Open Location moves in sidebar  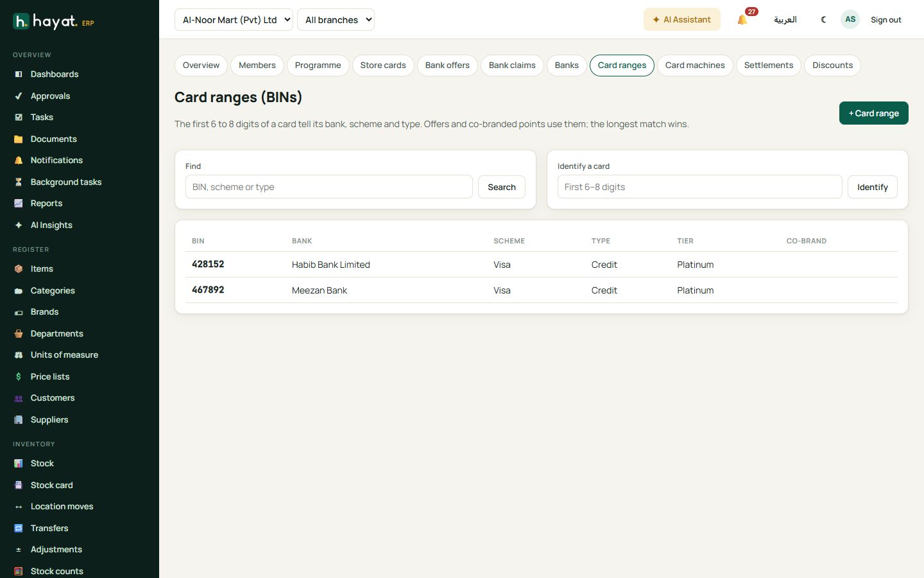[x=62, y=507]
